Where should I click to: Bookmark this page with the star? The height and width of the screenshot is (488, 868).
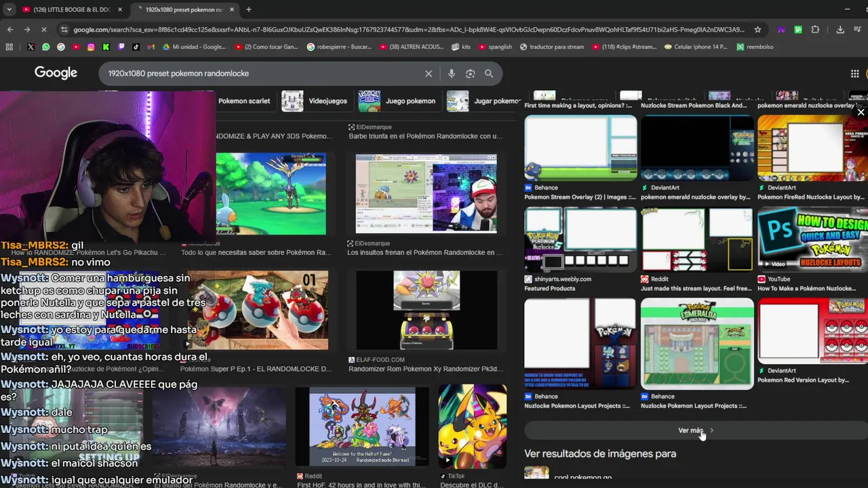point(757,30)
